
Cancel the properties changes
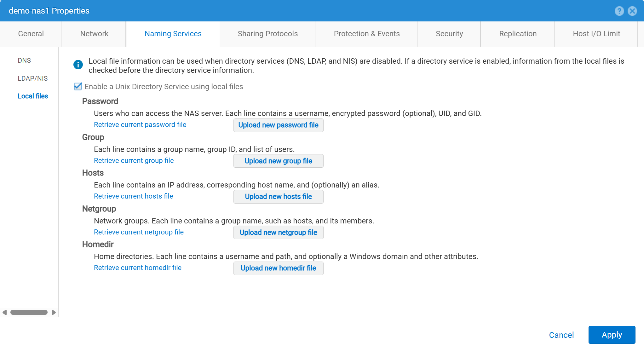561,335
